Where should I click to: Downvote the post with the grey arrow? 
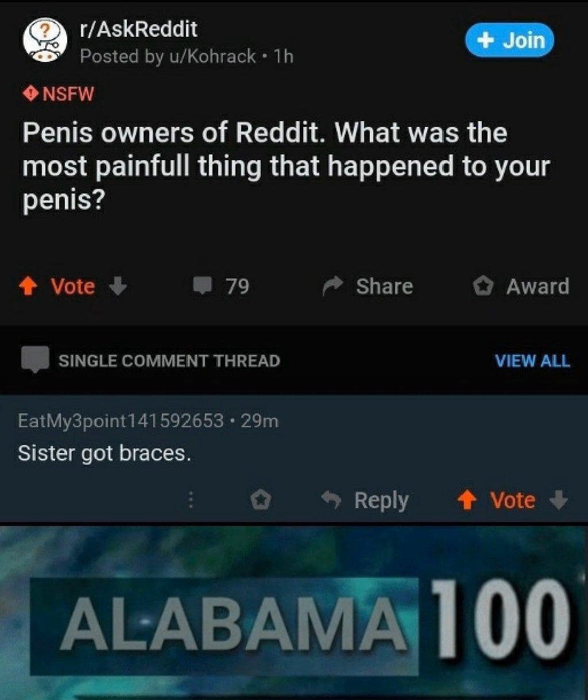point(117,285)
